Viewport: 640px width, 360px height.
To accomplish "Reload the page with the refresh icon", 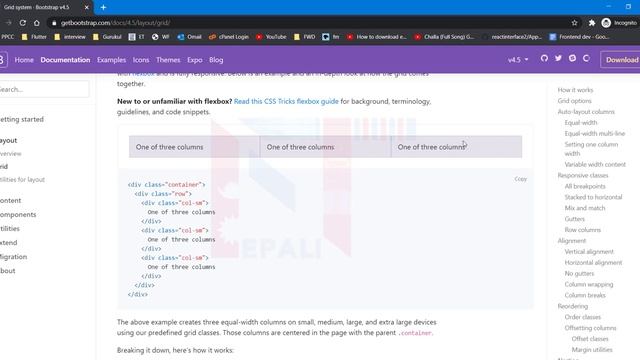I will (23, 23).
